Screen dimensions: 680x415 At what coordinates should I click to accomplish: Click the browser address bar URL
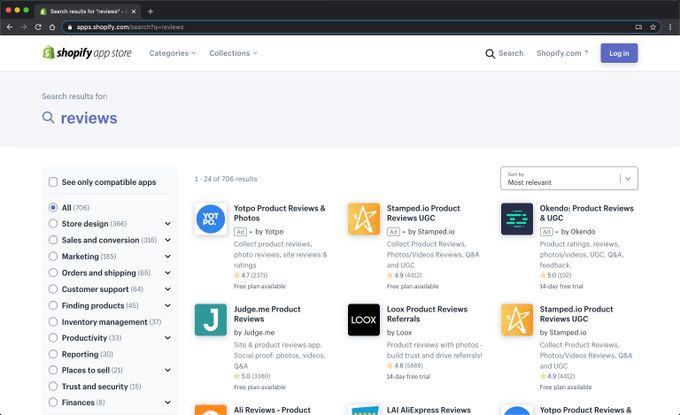[130, 27]
